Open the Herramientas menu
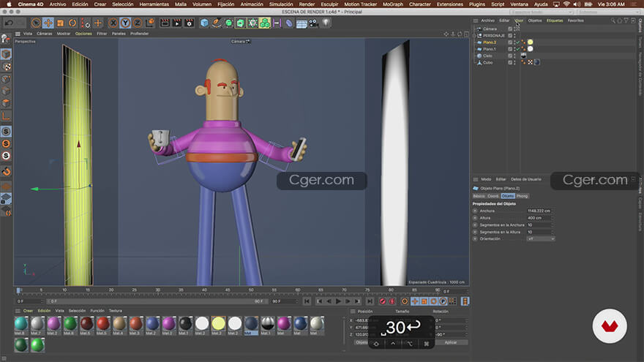The height and width of the screenshot is (362, 644). (154, 4)
